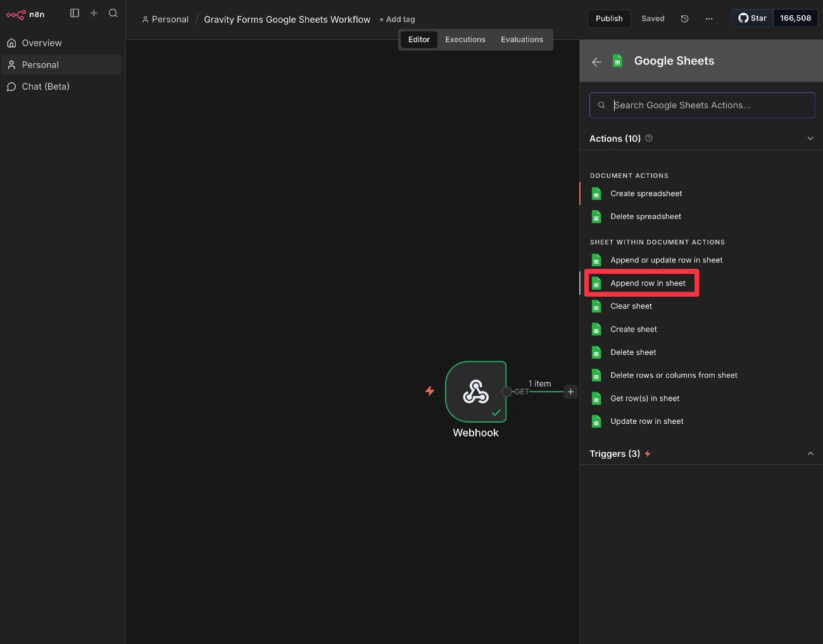
Task: Open the three-dot workflow options menu
Action: pyautogui.click(x=709, y=19)
